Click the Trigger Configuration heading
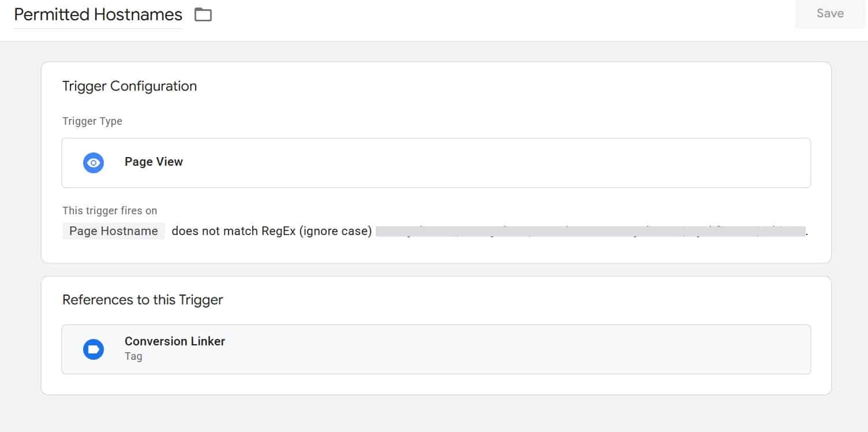This screenshot has height=432, width=868. point(129,86)
